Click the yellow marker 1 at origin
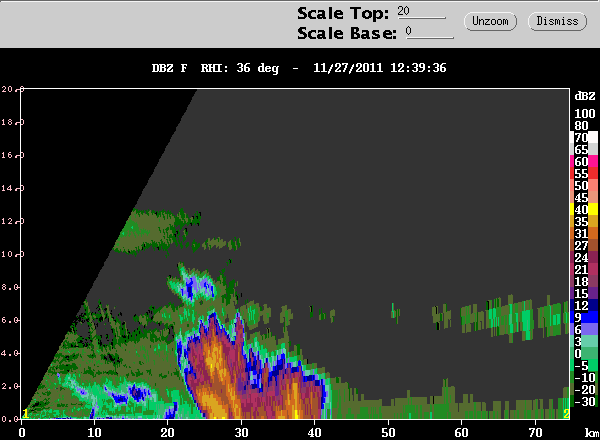The width and height of the screenshot is (600, 440). (25, 413)
